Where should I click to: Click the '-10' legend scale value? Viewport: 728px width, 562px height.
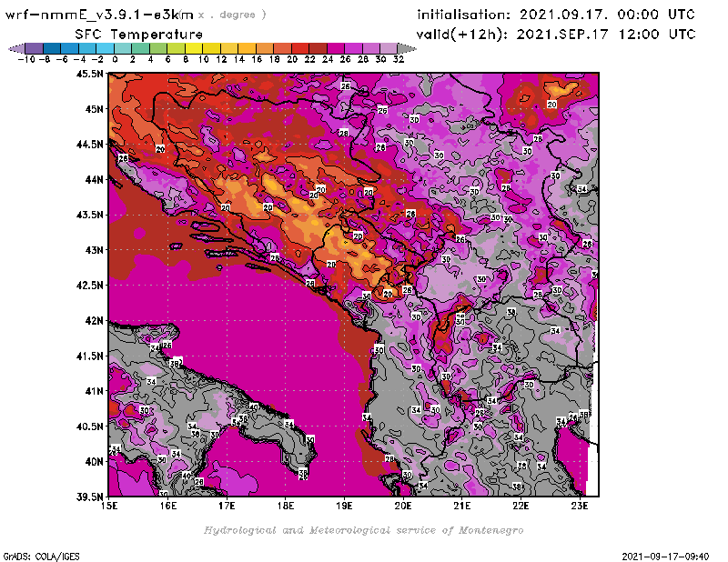[x=26, y=59]
